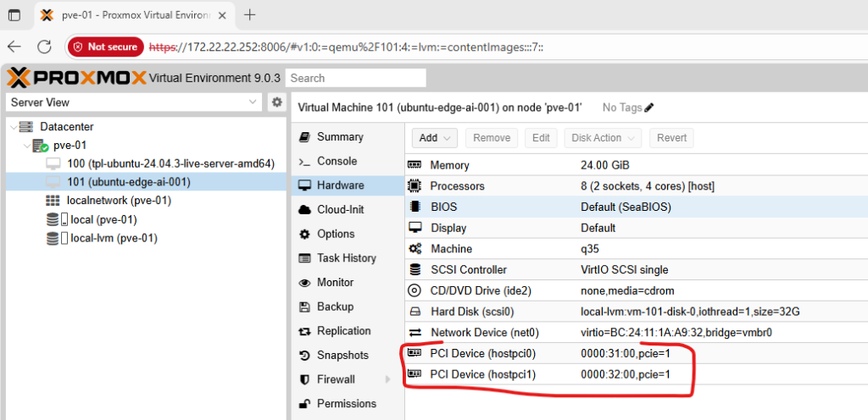
Task: Collapse the Datacenter tree node
Action: [x=13, y=127]
